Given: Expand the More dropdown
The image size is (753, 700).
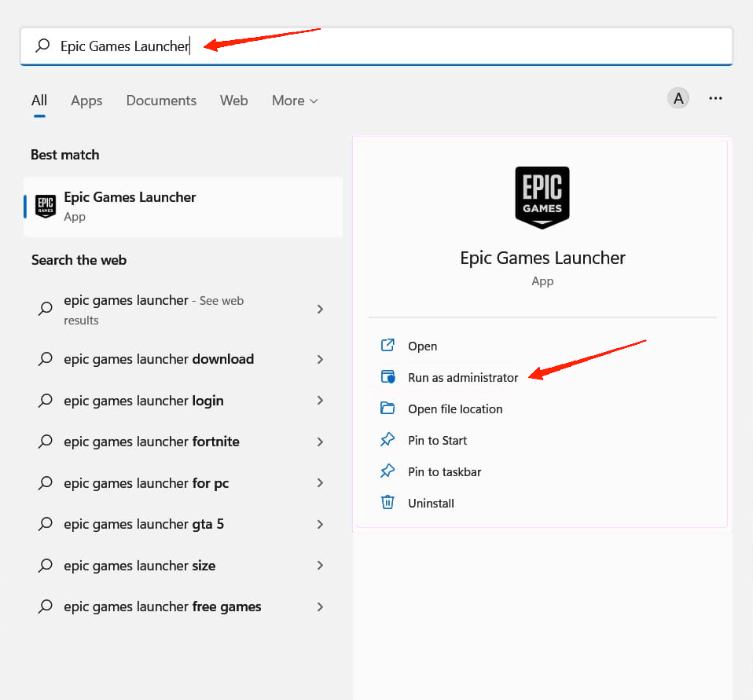Looking at the screenshot, I should 294,101.
